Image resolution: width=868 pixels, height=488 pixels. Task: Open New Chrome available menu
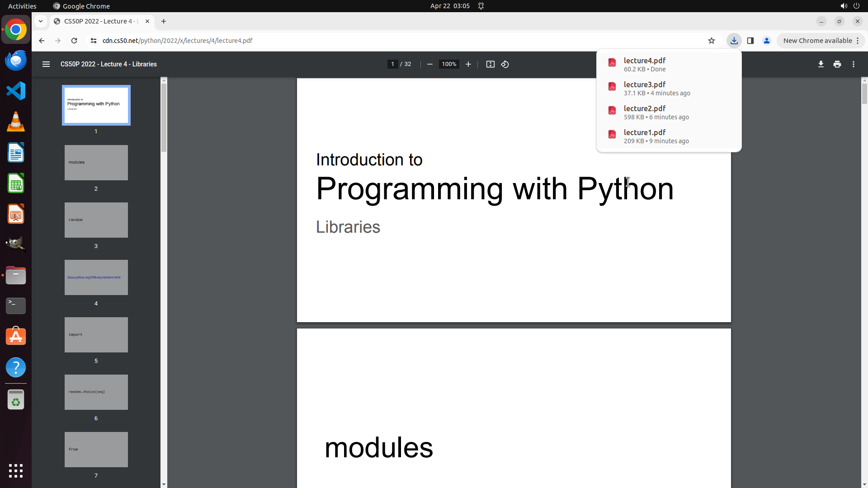click(x=821, y=41)
